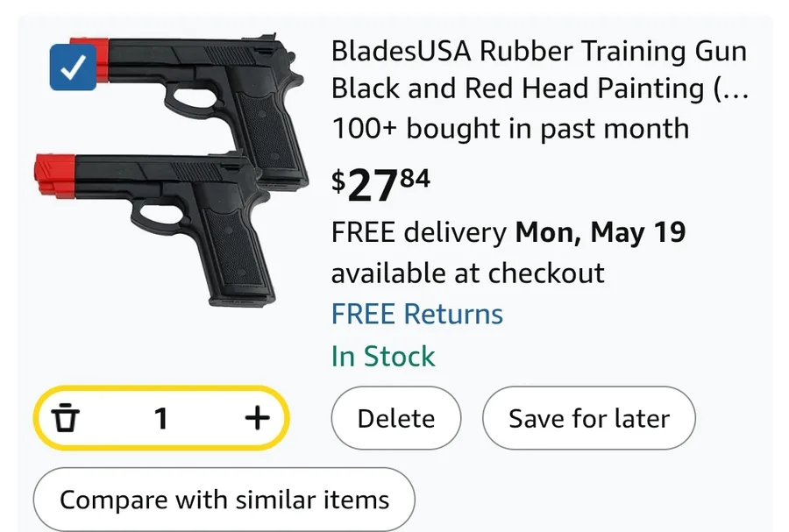Increase quantity with the plus icon
The height and width of the screenshot is (532, 789).
(x=257, y=418)
